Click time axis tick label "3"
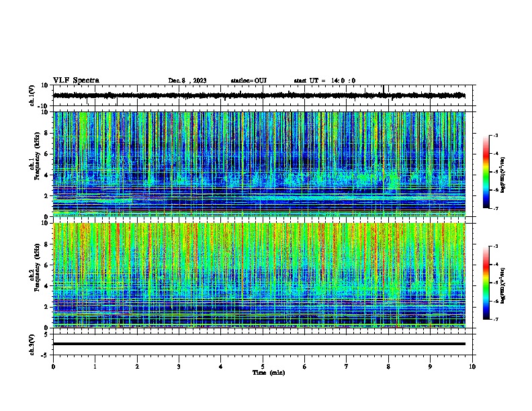The width and height of the screenshot is (532, 411). tap(179, 367)
